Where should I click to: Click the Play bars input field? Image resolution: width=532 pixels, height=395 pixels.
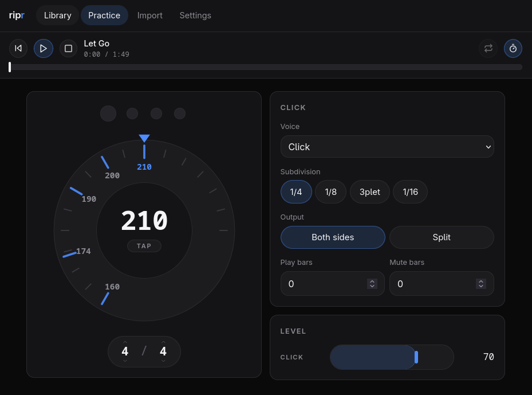coord(333,284)
